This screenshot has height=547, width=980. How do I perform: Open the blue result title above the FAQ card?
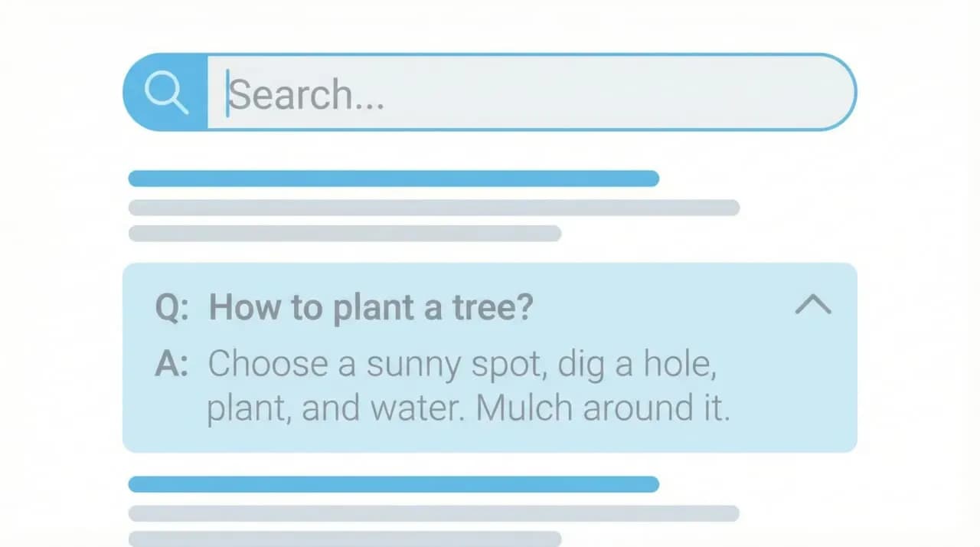[x=394, y=179]
